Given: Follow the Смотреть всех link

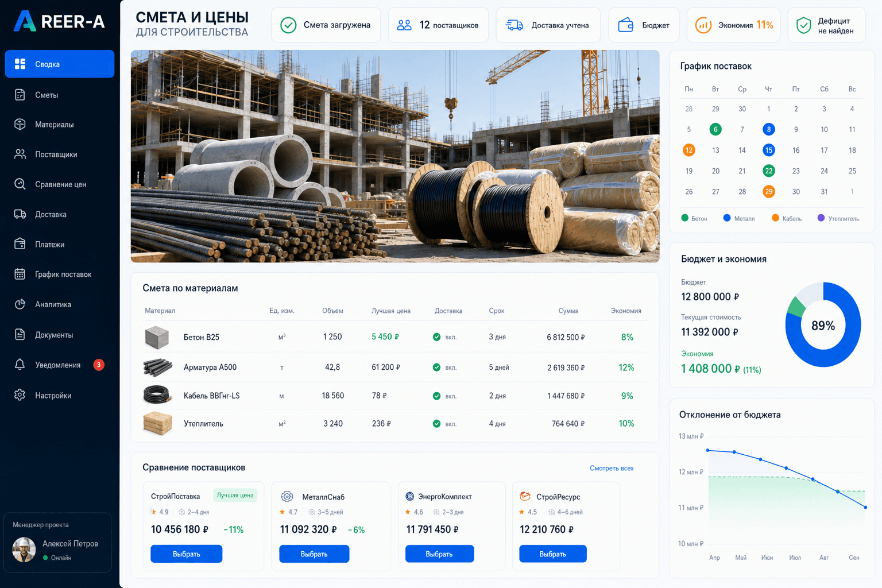Looking at the screenshot, I should (x=612, y=469).
